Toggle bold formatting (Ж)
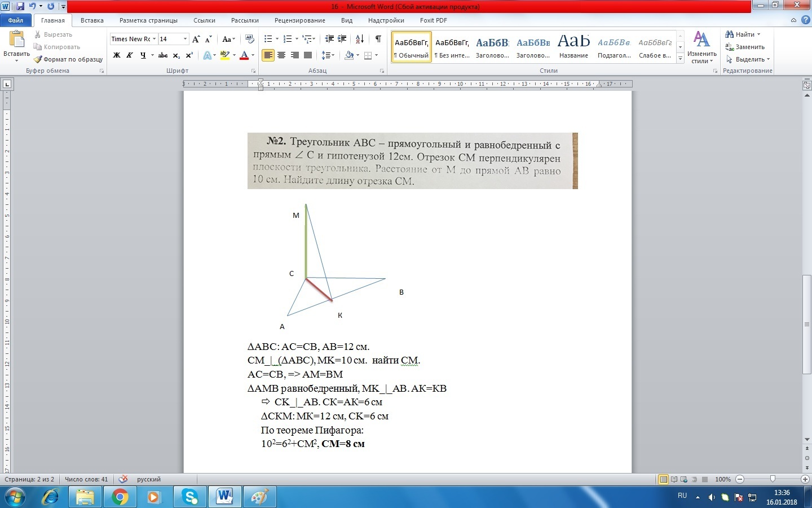The image size is (812, 508). (117, 55)
